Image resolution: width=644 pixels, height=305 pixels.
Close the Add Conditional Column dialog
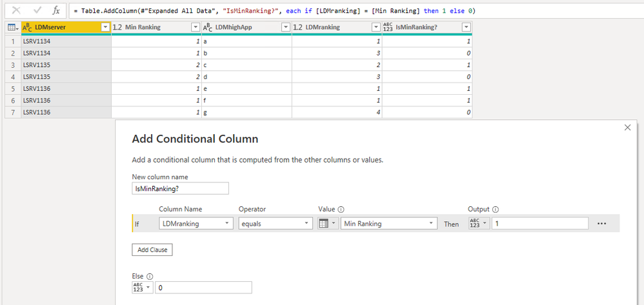tap(627, 128)
